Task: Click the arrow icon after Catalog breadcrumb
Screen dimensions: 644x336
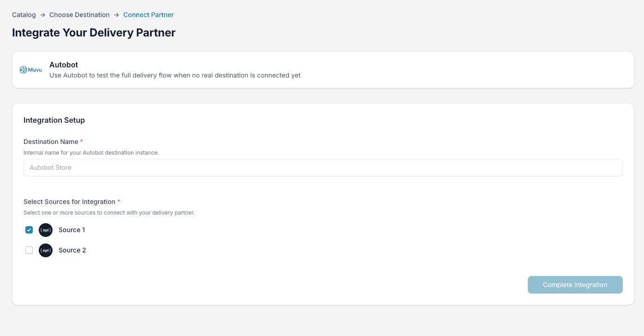Action: [42, 14]
